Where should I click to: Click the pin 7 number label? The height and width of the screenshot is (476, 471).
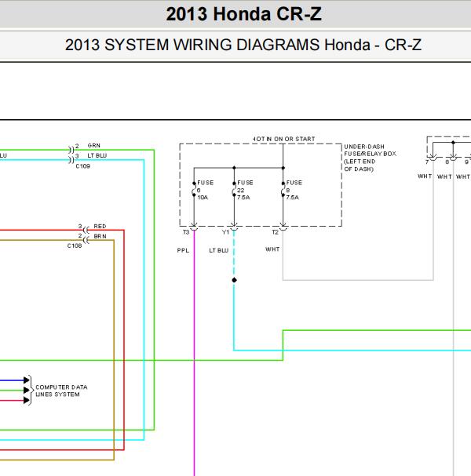coord(427,162)
